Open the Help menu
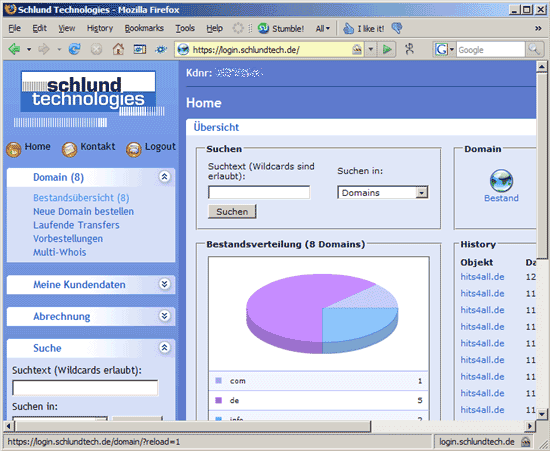The height and width of the screenshot is (451, 550). click(x=214, y=28)
